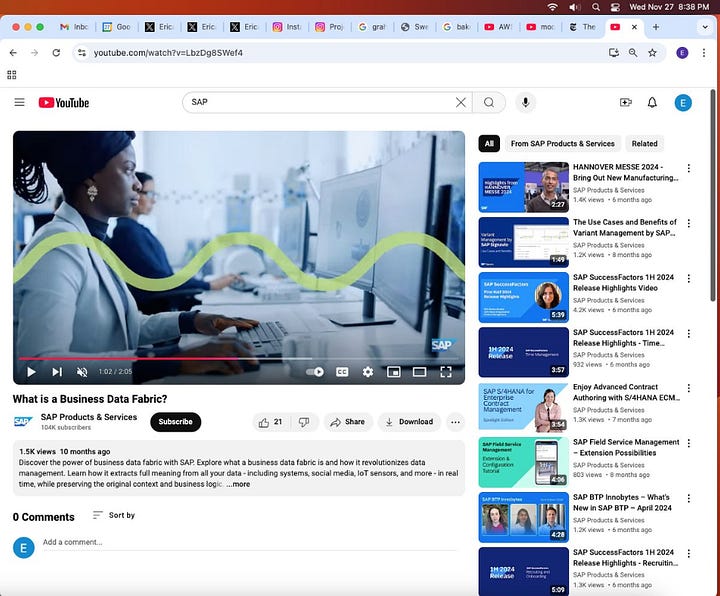Open the Create video button
The height and width of the screenshot is (596, 720).
625,102
